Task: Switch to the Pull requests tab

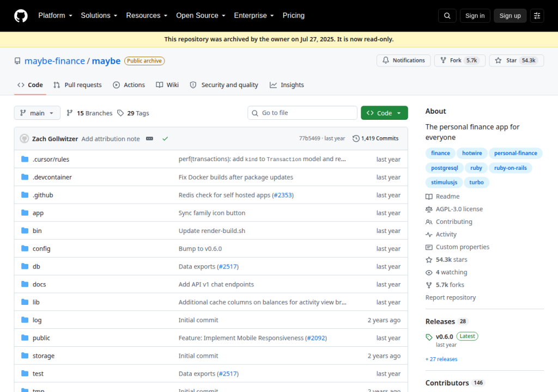Action: point(77,85)
